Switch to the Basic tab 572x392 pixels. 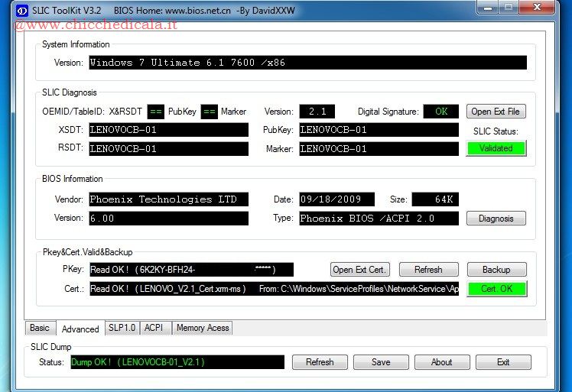40,328
